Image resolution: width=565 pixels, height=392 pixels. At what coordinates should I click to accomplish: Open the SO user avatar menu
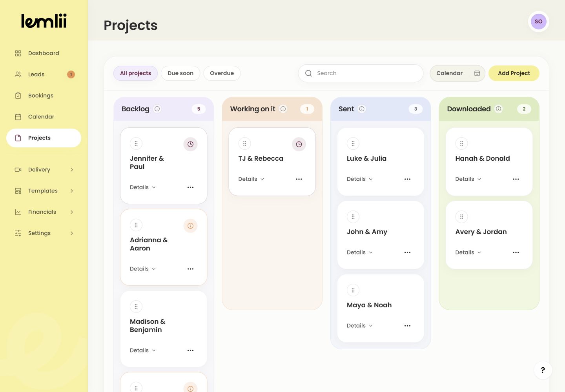point(539,22)
